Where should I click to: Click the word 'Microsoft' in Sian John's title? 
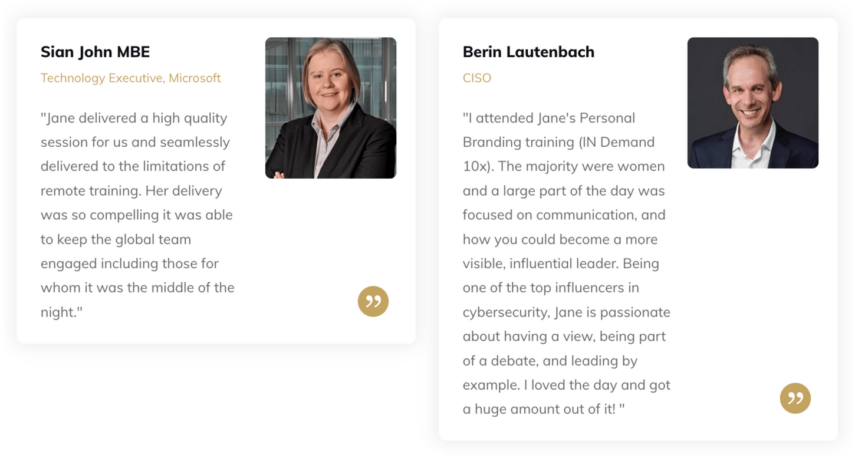[x=195, y=78]
